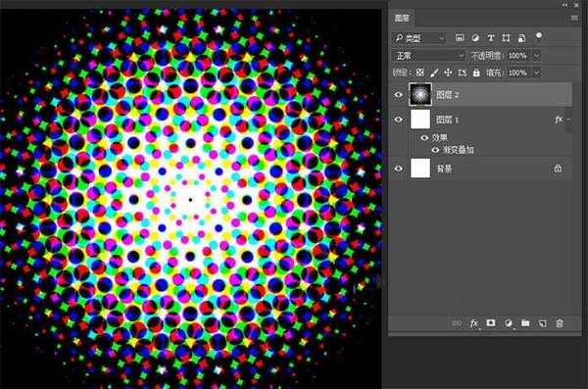Filter layers by smart object icon

pos(521,38)
